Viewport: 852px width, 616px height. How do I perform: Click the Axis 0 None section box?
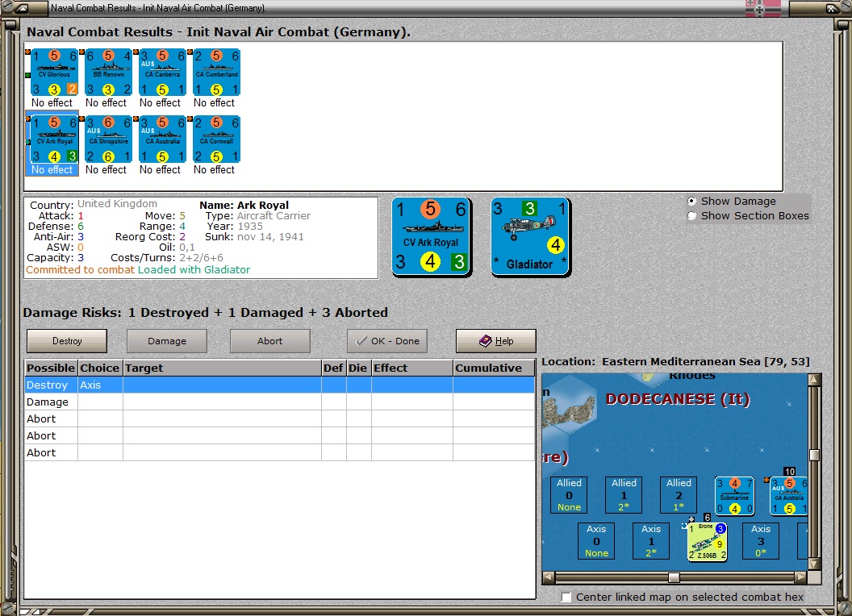point(596,541)
